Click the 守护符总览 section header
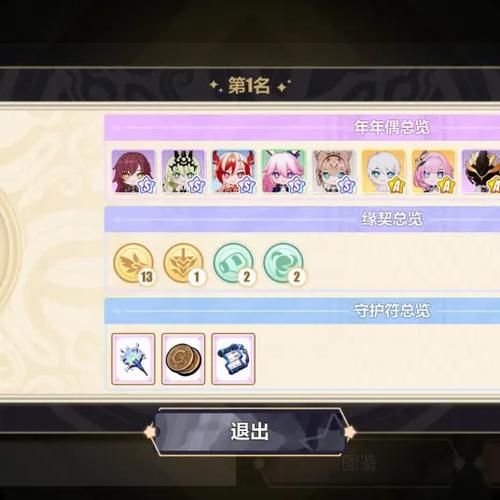500x500 pixels. 392,311
